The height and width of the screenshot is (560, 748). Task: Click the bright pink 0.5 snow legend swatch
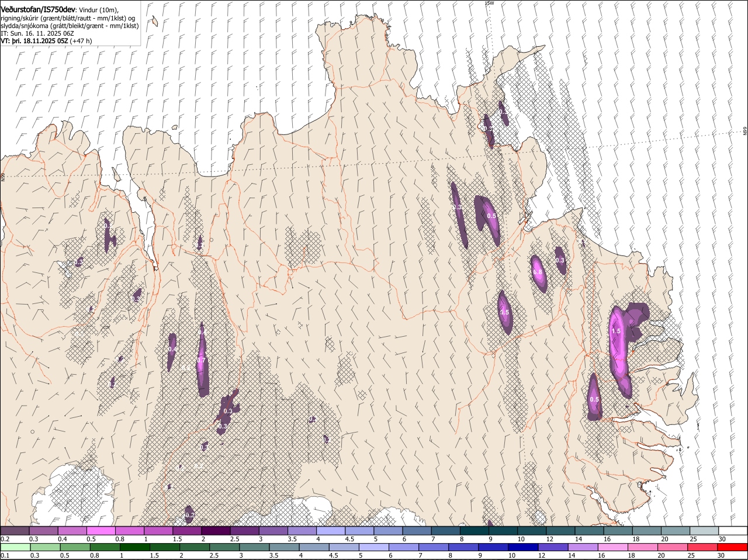pyautogui.click(x=101, y=531)
